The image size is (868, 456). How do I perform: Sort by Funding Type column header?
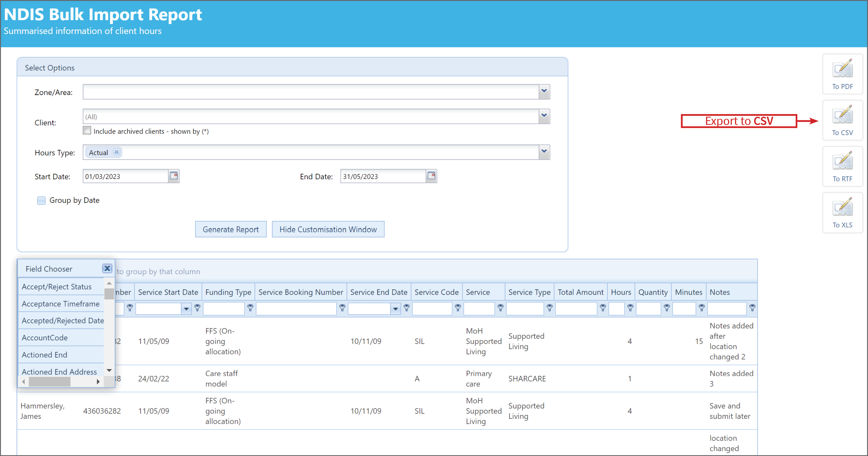[x=228, y=292]
